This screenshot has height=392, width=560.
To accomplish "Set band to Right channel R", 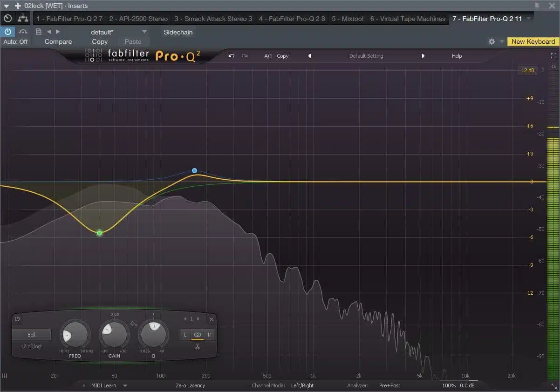I will 210,334.
